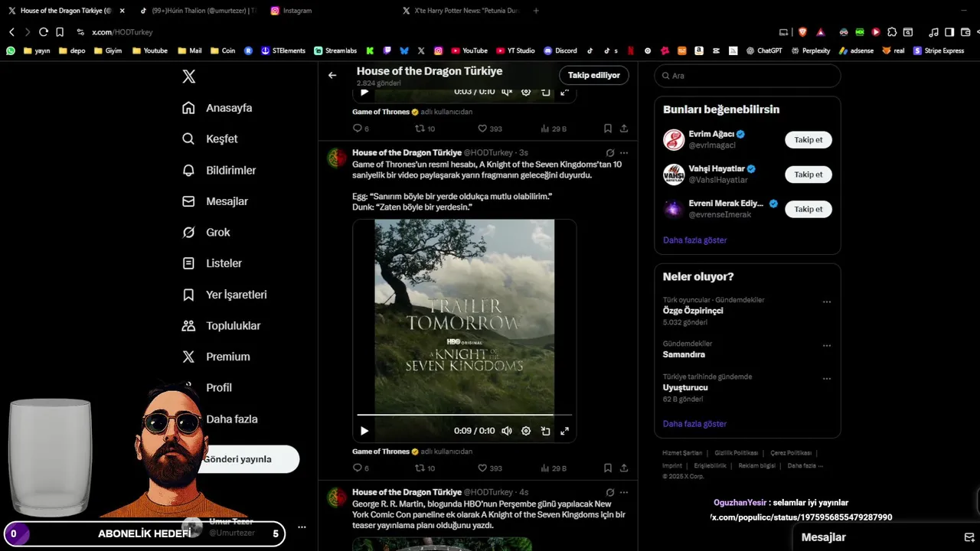The width and height of the screenshot is (980, 551).
Task: Switch to the Instagram browser tab
Action: [297, 11]
